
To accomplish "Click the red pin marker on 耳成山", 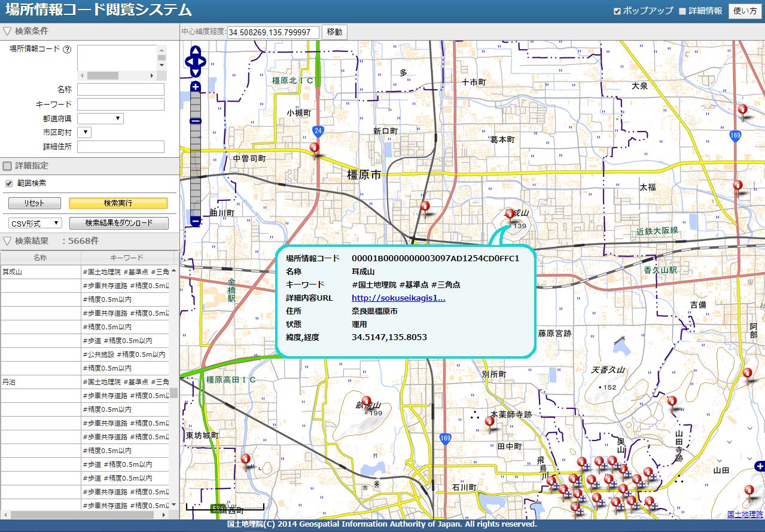I will point(510,215).
